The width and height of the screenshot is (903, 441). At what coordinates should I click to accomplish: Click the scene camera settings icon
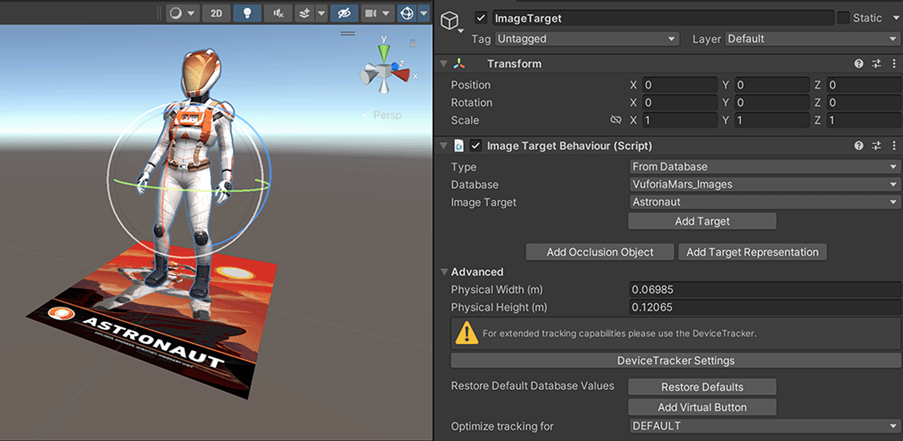coord(372,14)
